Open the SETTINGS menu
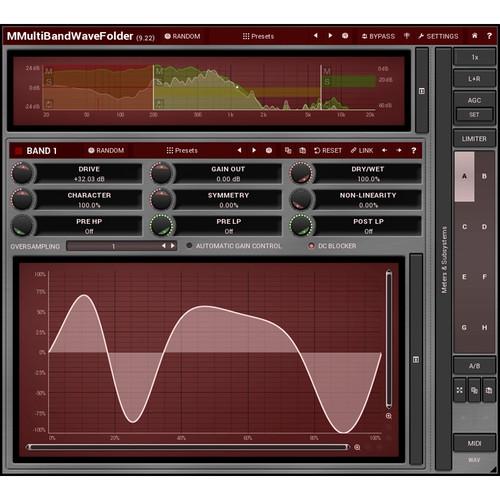Image resolution: width=500 pixels, height=500 pixels. [438, 36]
